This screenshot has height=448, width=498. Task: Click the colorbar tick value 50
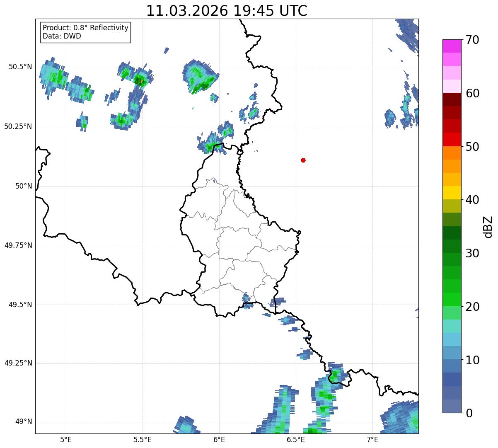472,147
